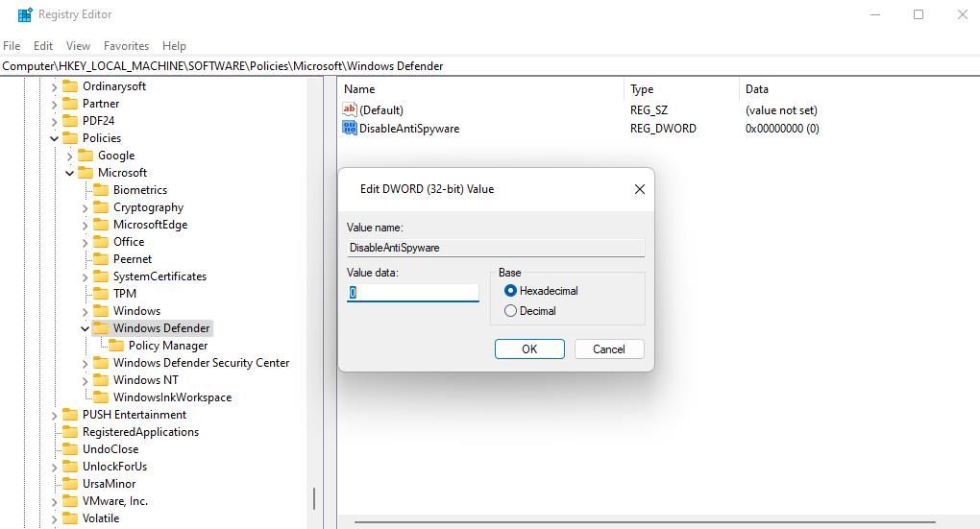This screenshot has height=529, width=980.
Task: Click the registry path address bar
Action: [x=490, y=66]
